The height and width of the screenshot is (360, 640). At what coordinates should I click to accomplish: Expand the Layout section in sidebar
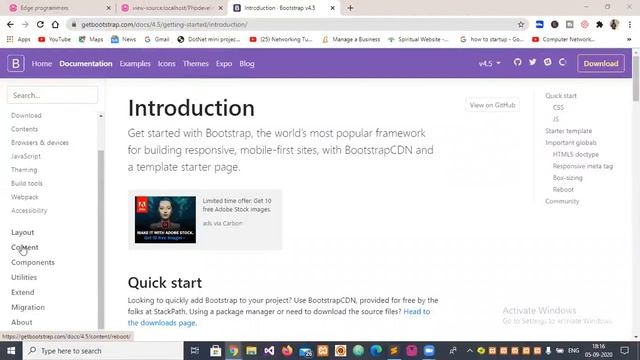[23, 232]
